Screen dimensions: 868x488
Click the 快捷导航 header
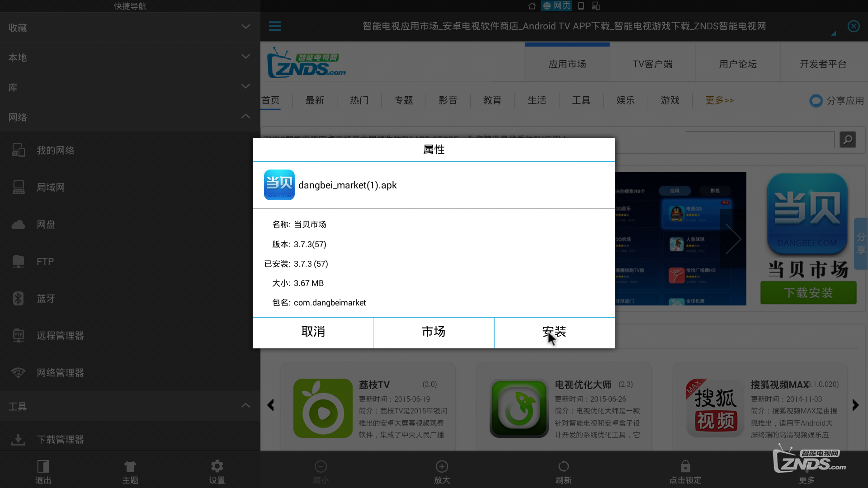tap(130, 6)
